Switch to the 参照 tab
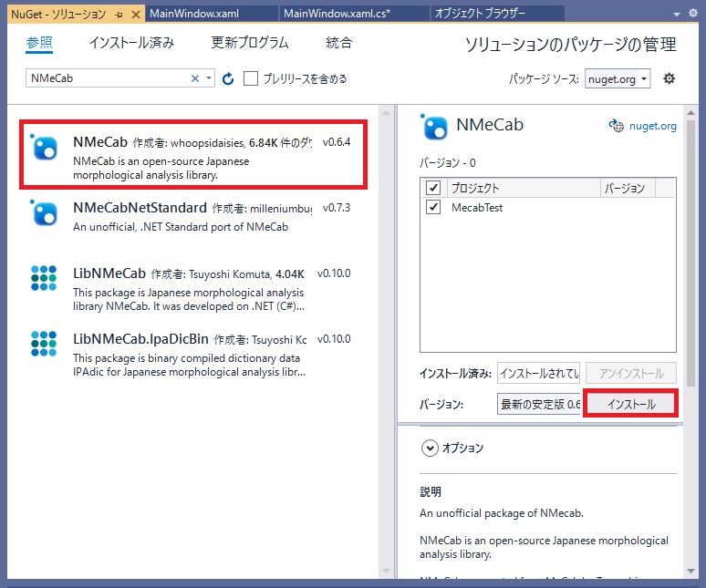706x588 pixels. [x=39, y=43]
